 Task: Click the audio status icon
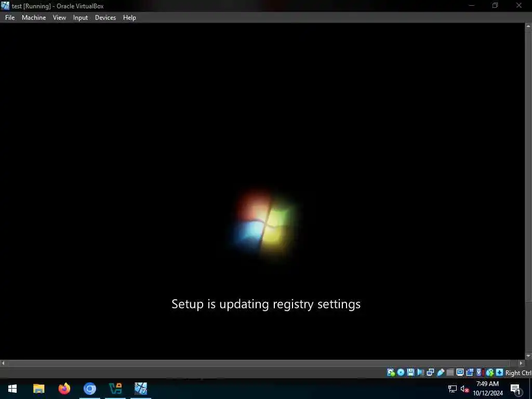[420, 373]
